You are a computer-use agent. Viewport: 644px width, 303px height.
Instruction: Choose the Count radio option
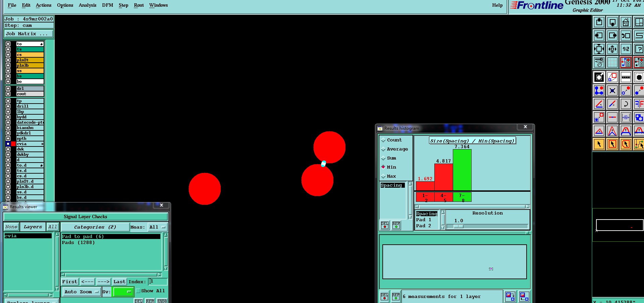tap(383, 140)
